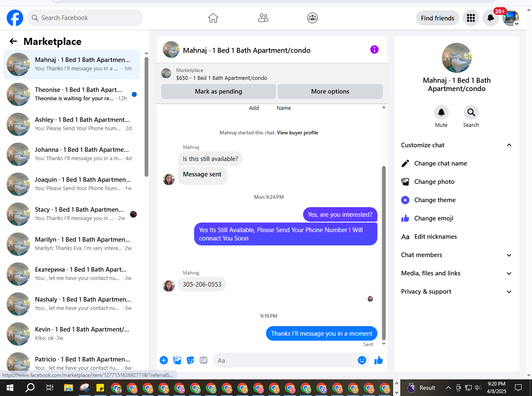Open Patricio conversation in list
Image resolution: width=532 pixels, height=396 pixels.
click(71, 363)
